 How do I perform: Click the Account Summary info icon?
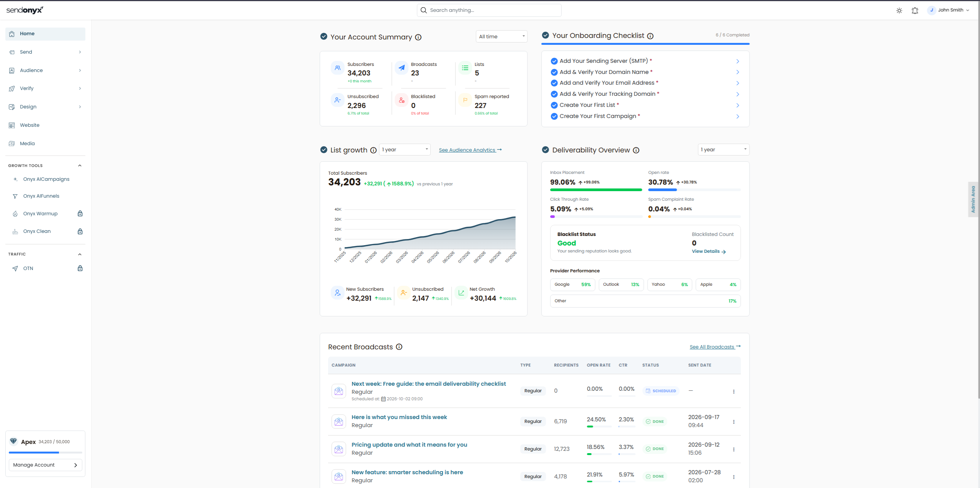click(x=418, y=37)
